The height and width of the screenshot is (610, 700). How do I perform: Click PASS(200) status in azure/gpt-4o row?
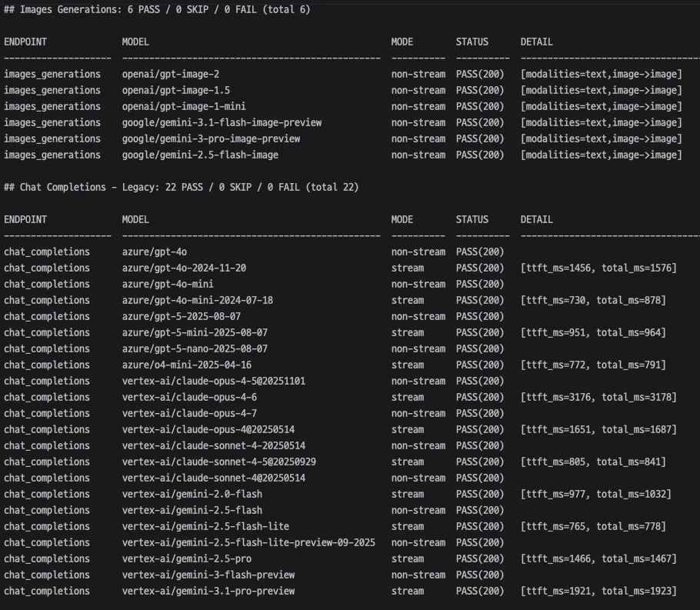pos(480,252)
